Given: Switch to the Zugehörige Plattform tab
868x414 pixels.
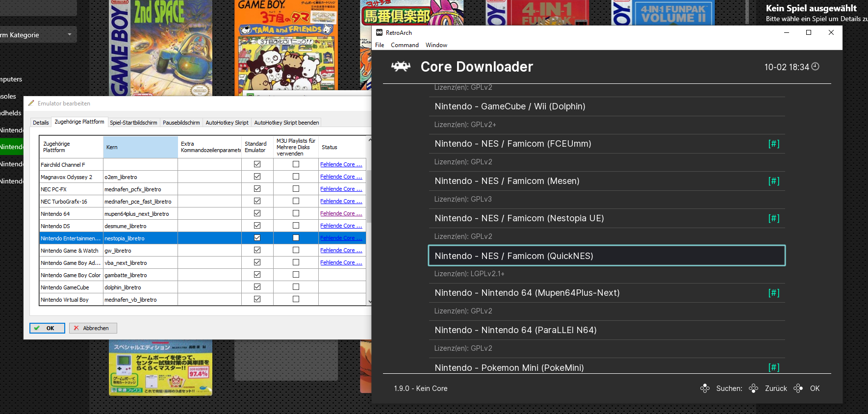Looking at the screenshot, I should [x=79, y=122].
